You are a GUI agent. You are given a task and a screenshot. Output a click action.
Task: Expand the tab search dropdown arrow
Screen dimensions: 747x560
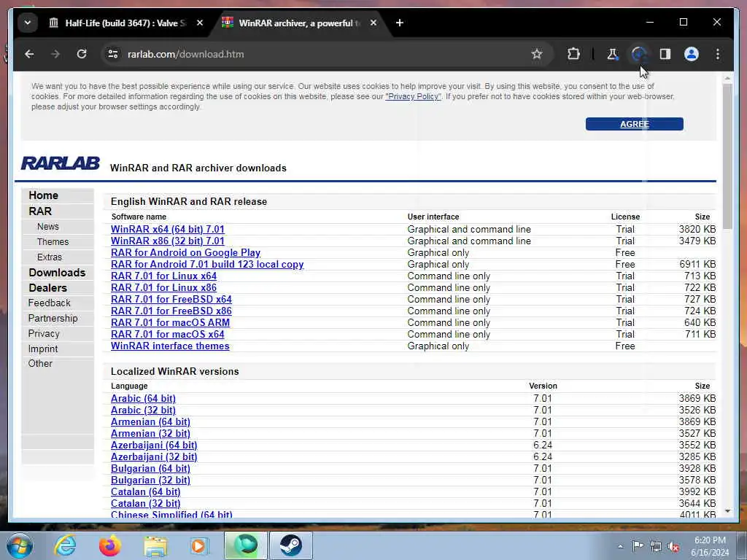28,23
